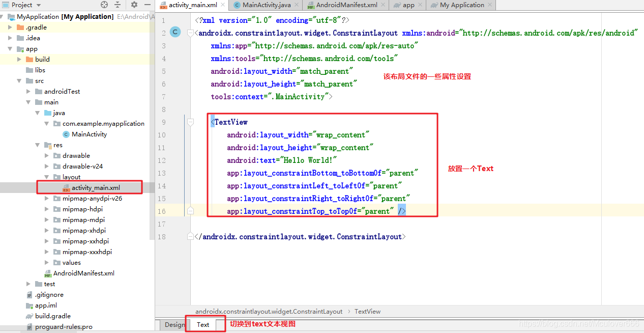The image size is (644, 333).
Task: Expand the drawable-v24 folder
Action: 47,166
